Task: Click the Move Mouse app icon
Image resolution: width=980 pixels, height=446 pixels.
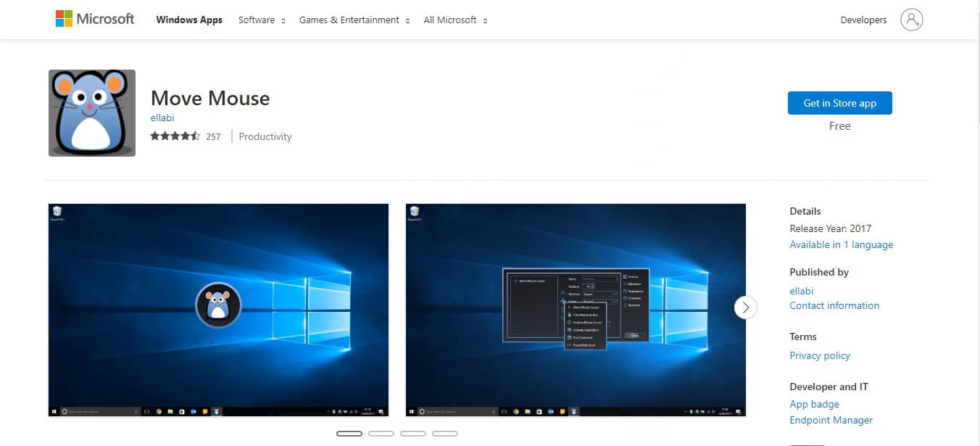Action: click(x=92, y=113)
